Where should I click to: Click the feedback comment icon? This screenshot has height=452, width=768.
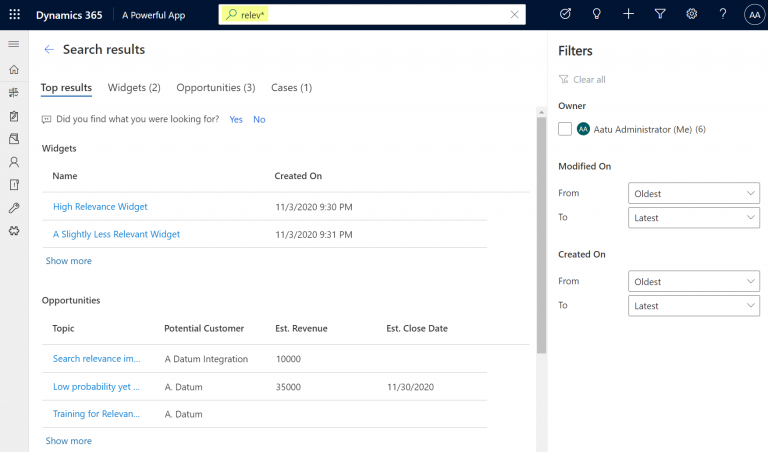tap(47, 119)
